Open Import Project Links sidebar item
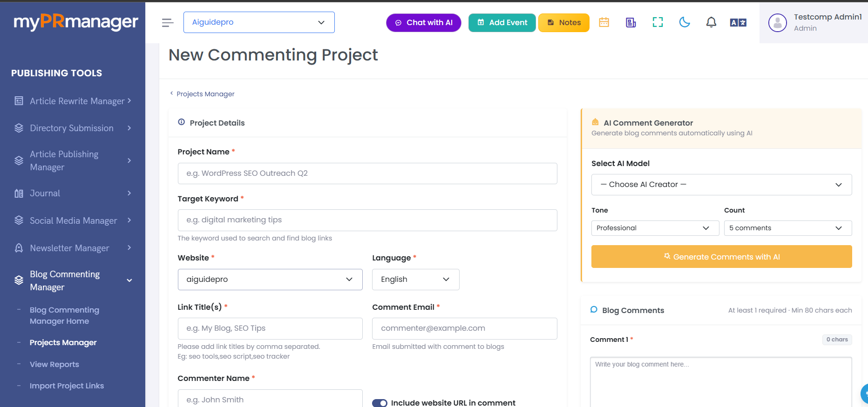 [67, 386]
